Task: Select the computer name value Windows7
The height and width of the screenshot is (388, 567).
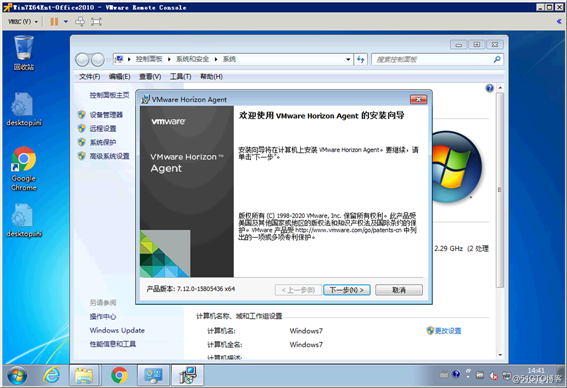Action: [306, 331]
